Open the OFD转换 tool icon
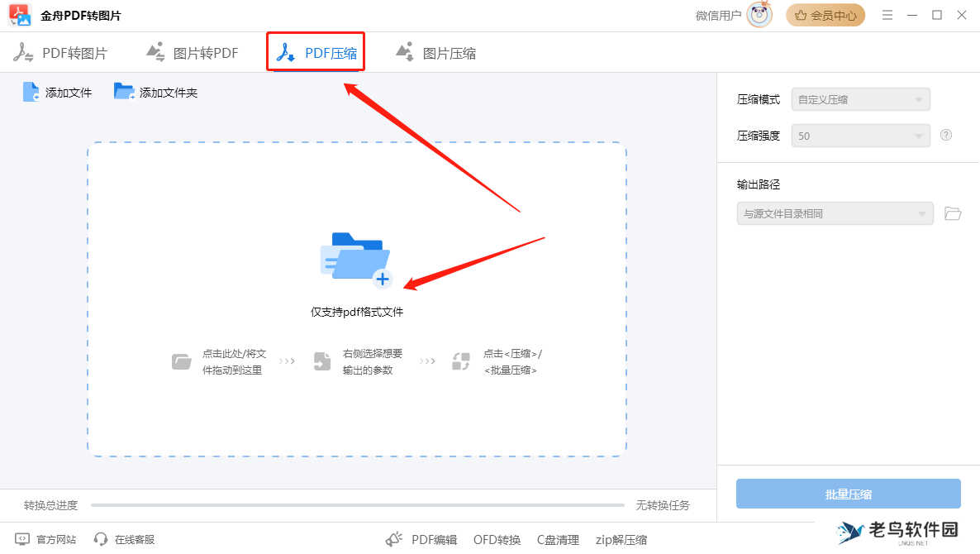 point(497,538)
